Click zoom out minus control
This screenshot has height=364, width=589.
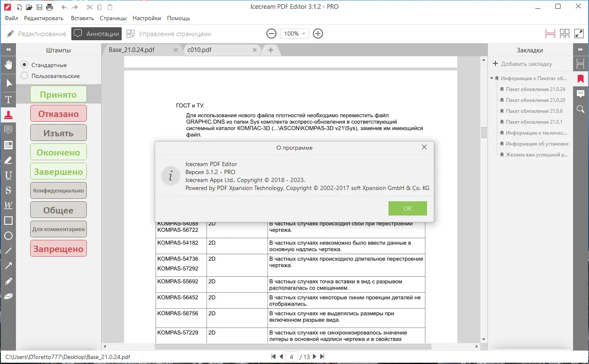tap(271, 34)
